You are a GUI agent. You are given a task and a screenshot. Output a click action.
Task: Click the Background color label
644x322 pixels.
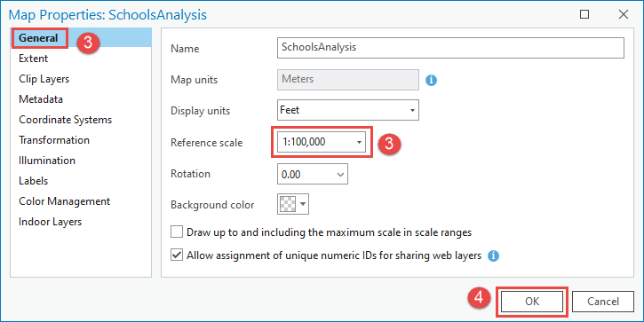click(x=212, y=205)
